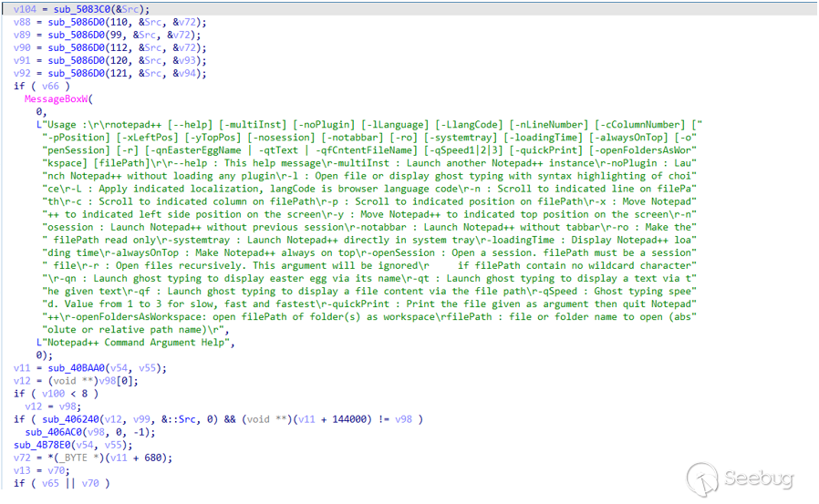Click the string line starting with "he given text

(369, 291)
